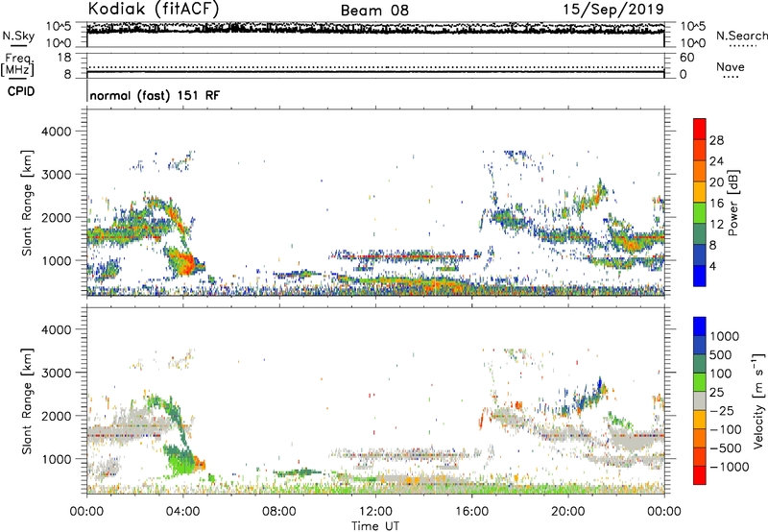Click the 'Beam 08' heading
This screenshot has height=532, width=768.
pyautogui.click(x=374, y=11)
